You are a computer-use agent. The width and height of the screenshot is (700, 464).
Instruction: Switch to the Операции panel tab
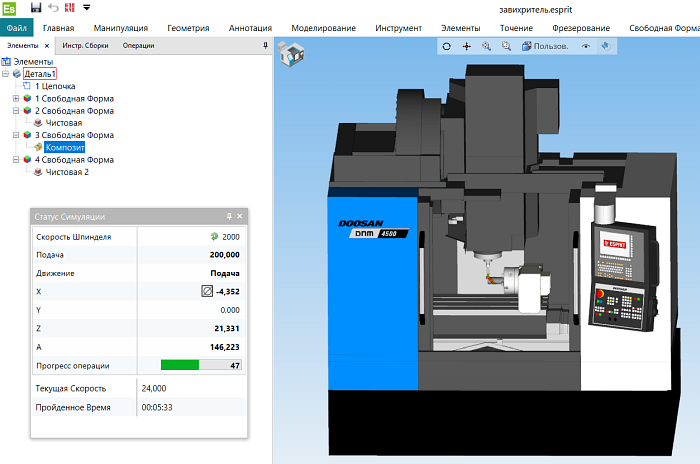tap(139, 46)
